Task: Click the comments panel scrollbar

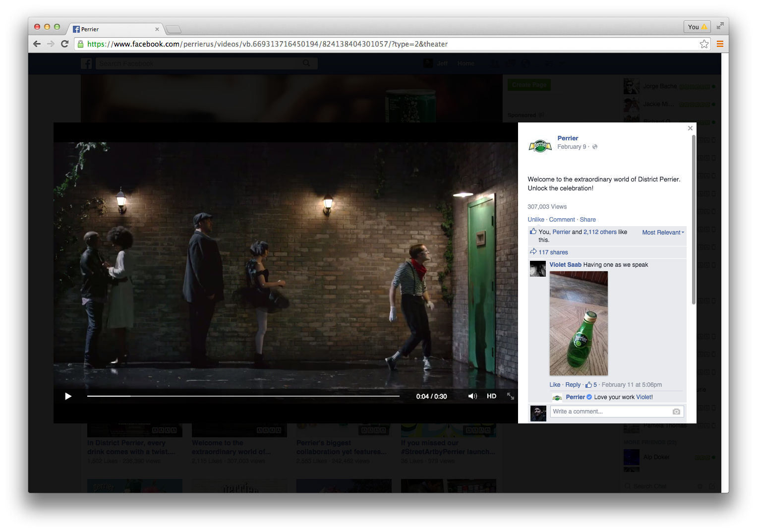Action: (694, 219)
